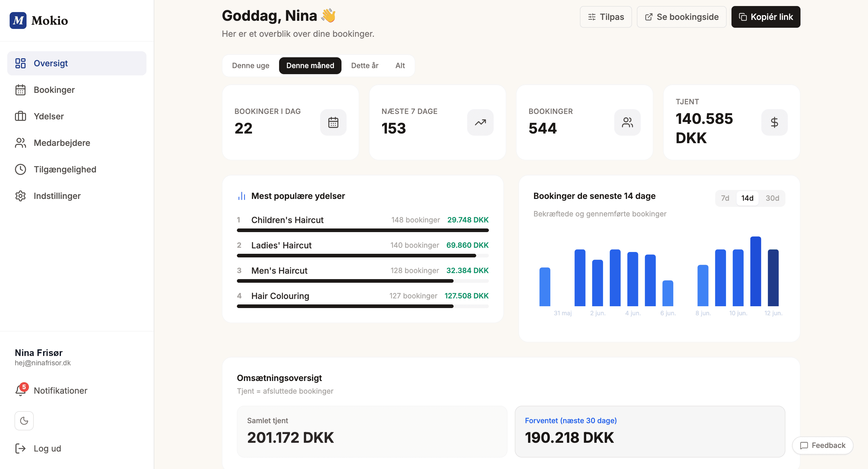Viewport: 868px width, 469px height.
Task: Click the Ladies' Haircut progress bar
Action: 363,256
